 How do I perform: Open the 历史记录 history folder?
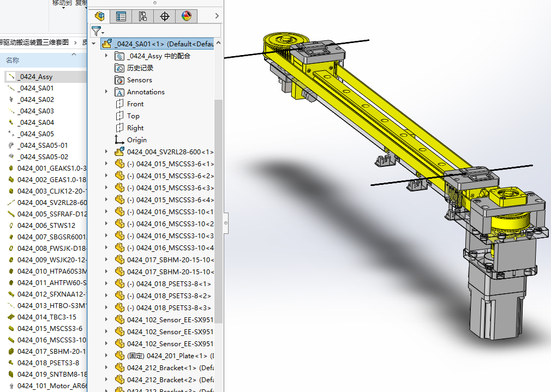140,68
